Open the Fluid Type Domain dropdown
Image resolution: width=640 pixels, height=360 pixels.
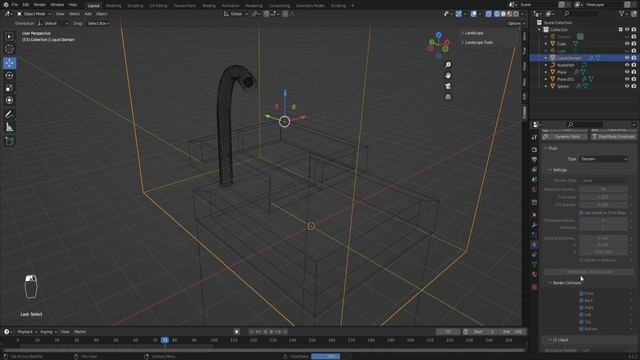[603, 159]
